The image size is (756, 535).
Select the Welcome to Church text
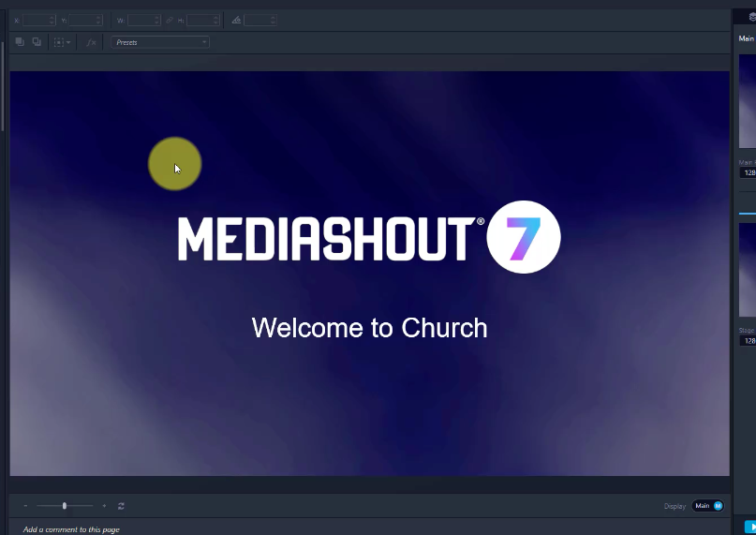(x=369, y=328)
